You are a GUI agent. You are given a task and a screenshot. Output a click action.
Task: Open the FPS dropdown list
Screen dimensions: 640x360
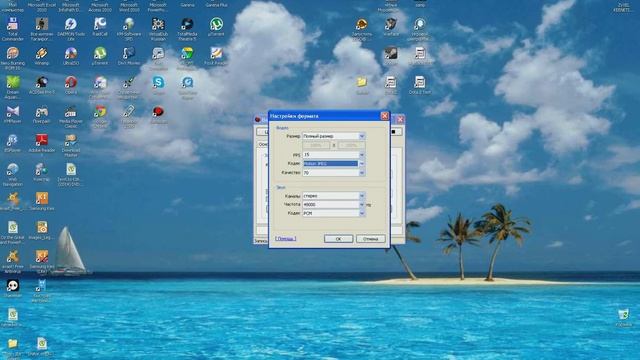[362, 155]
